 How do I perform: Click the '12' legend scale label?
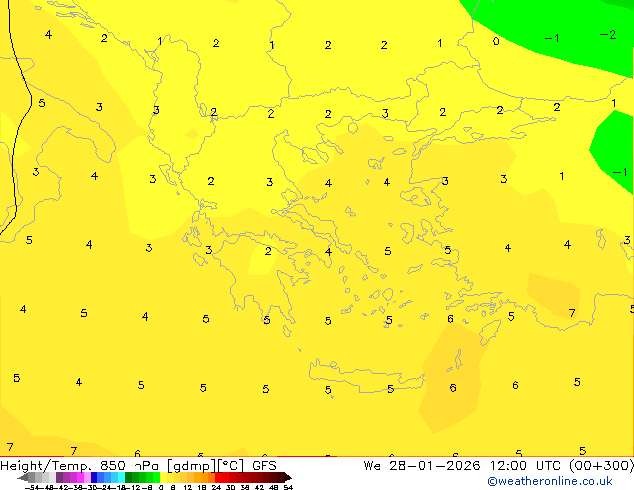[x=188, y=488]
